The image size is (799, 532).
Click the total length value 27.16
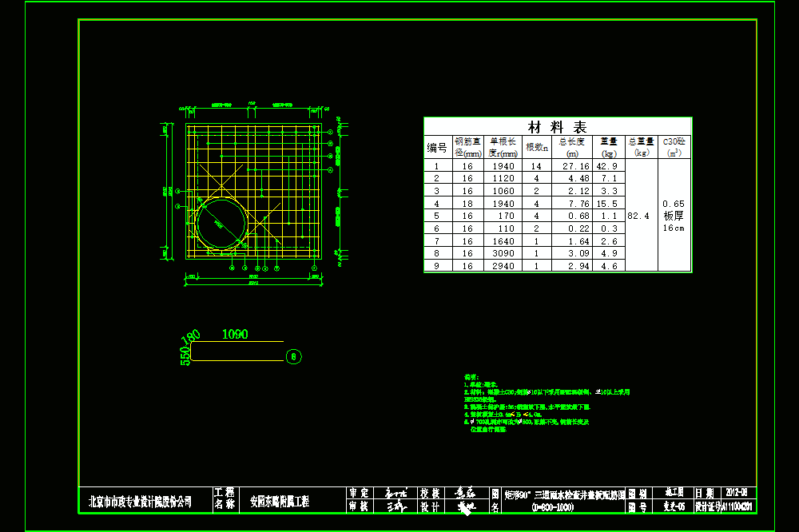click(576, 166)
